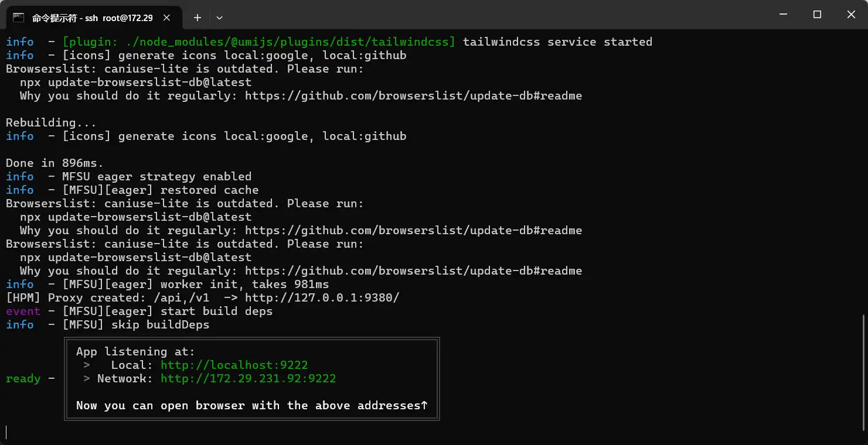Minimize the terminal window
This screenshot has width=868, height=445.
click(x=784, y=15)
